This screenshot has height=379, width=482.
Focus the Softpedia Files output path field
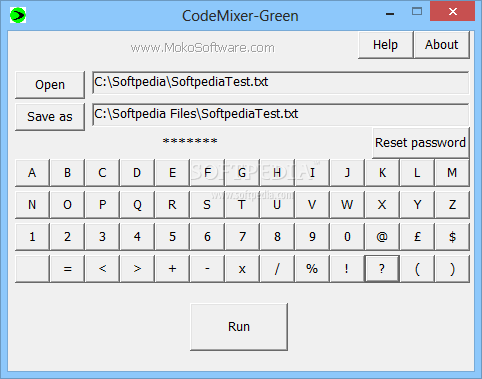pos(281,114)
